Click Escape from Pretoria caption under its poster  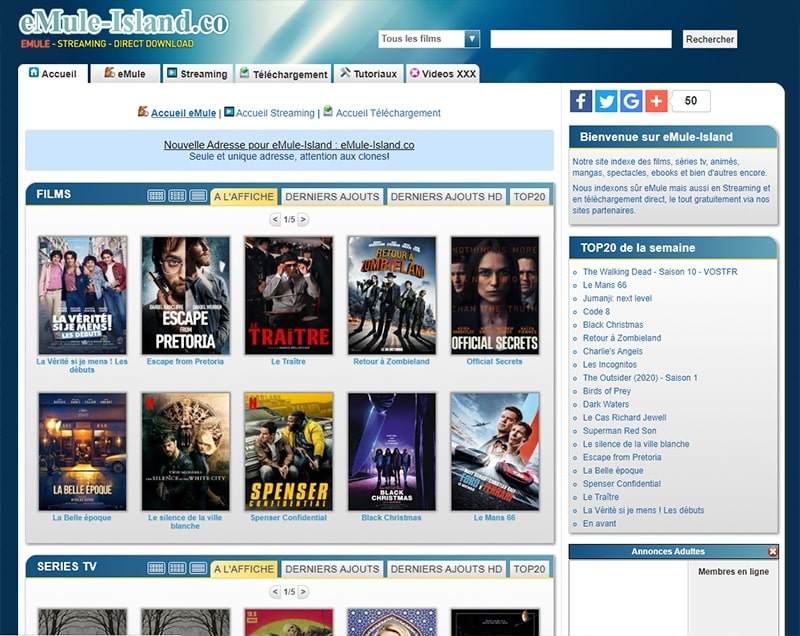tap(185, 362)
